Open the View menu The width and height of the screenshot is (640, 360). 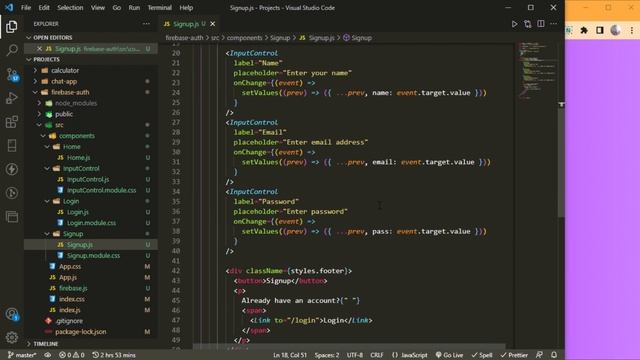pos(98,8)
